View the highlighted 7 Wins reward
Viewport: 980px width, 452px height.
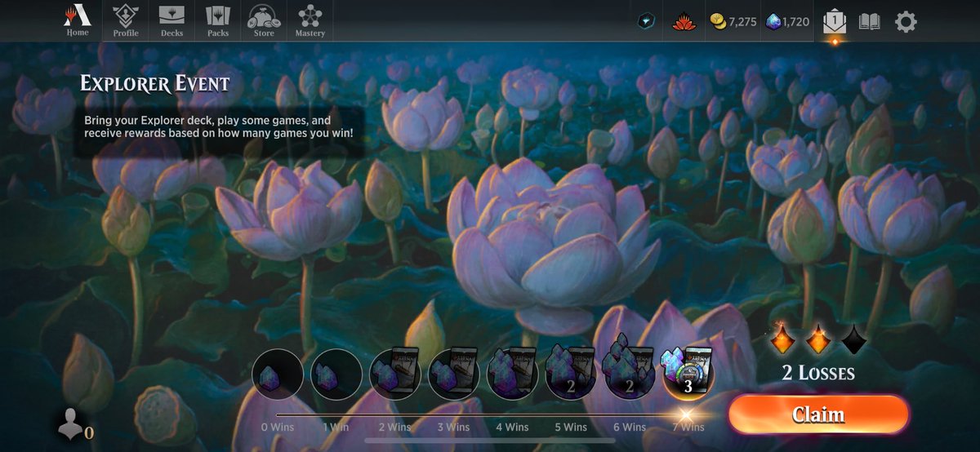688,374
